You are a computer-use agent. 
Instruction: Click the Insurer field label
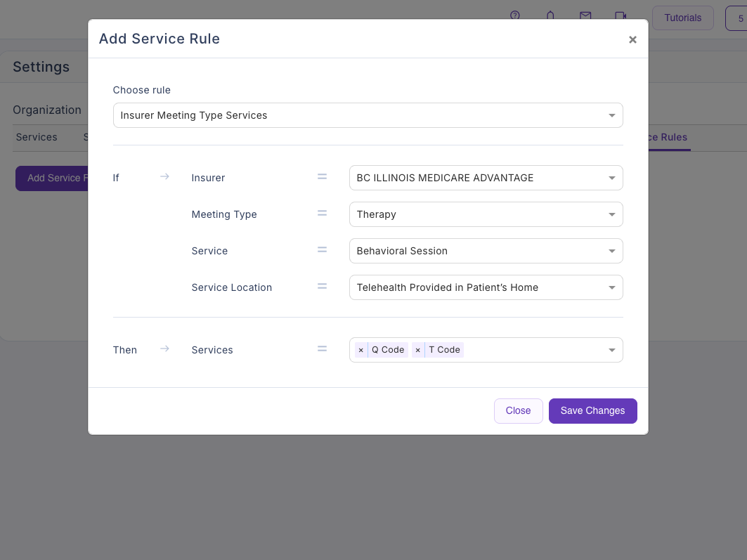pyautogui.click(x=208, y=178)
